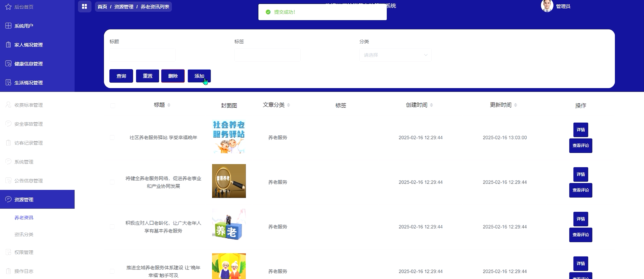Open the 社会养老服务驿站 cover thumbnail
Viewport: 644px width, 279px height.
[x=229, y=137]
